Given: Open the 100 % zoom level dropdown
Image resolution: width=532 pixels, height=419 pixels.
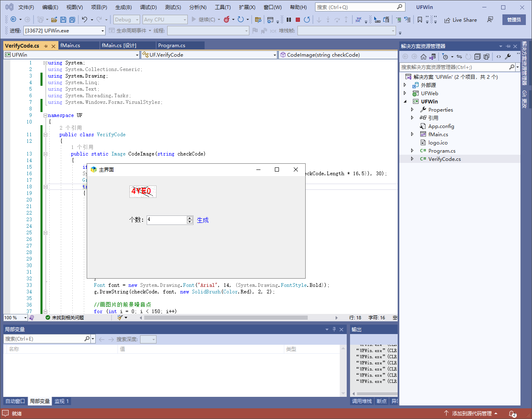Looking at the screenshot, I should tap(15, 318).
